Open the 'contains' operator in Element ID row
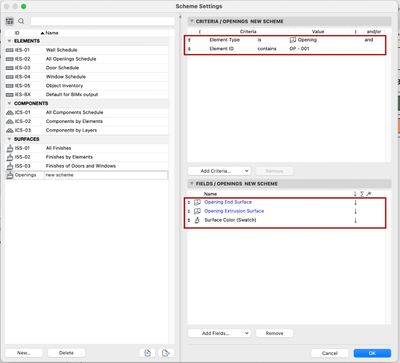This screenshot has width=400, height=363. pos(267,49)
